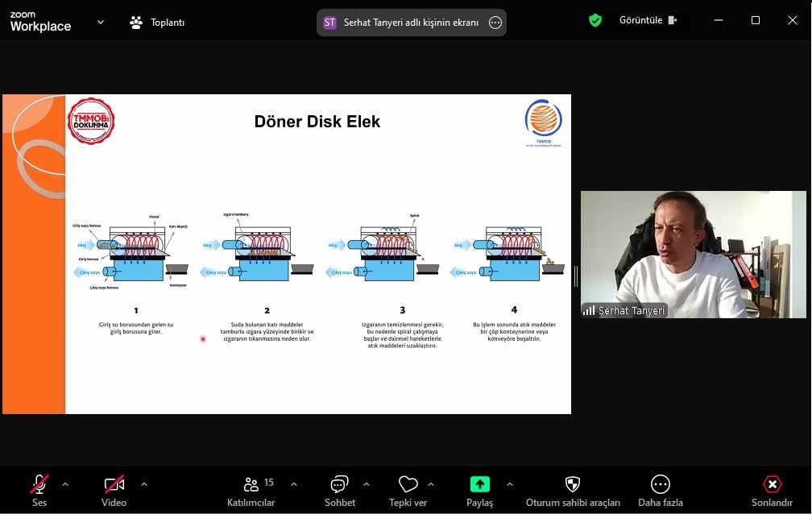Screen dimensions: 812x514
Task: Select Serhat Tanyeri's video thumbnail
Action: [693, 255]
